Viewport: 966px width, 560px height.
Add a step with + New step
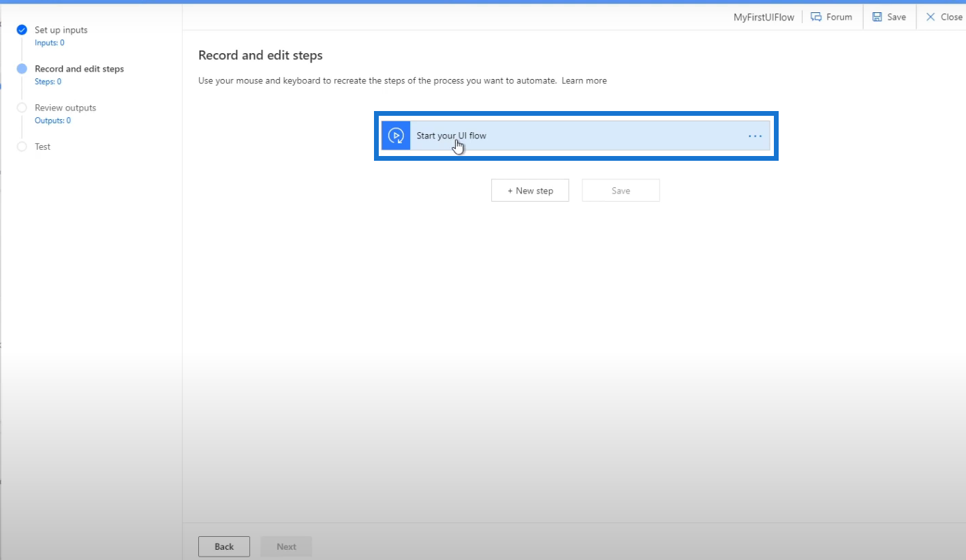(530, 191)
